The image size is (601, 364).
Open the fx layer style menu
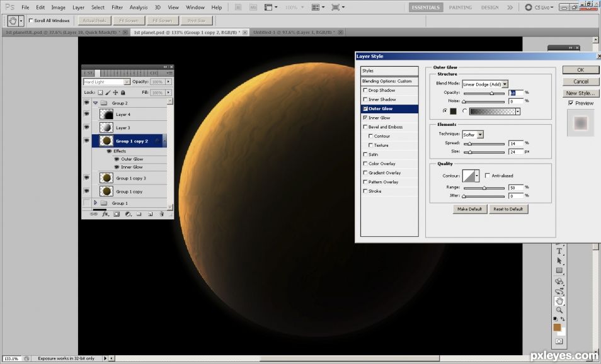(x=105, y=214)
